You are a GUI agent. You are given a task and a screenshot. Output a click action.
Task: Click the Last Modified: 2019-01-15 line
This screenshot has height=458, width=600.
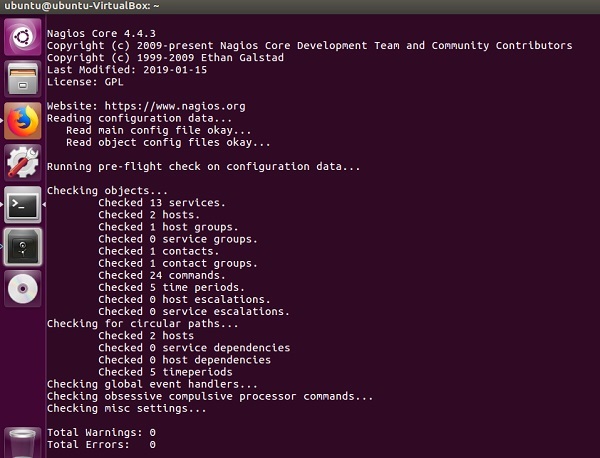tap(125, 70)
